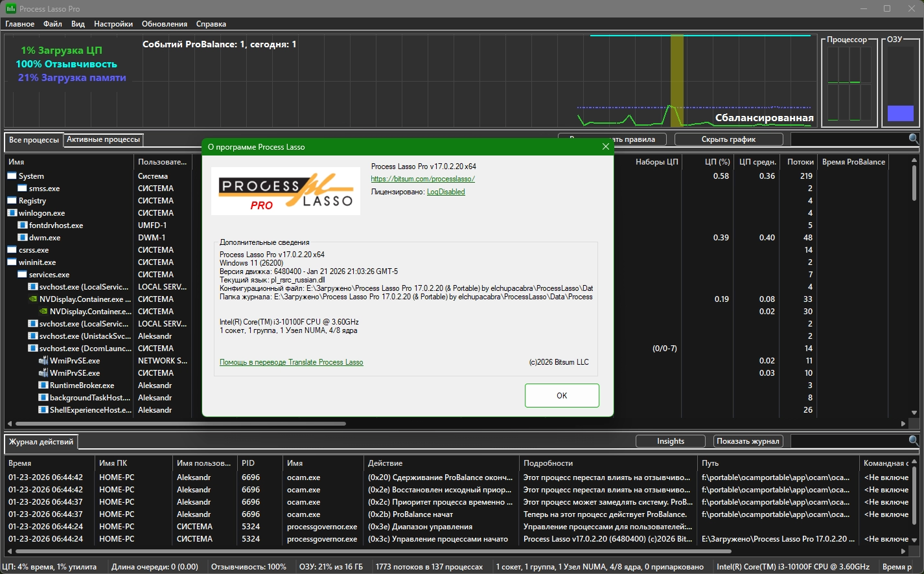Select the Registry process icon

pos(12,200)
